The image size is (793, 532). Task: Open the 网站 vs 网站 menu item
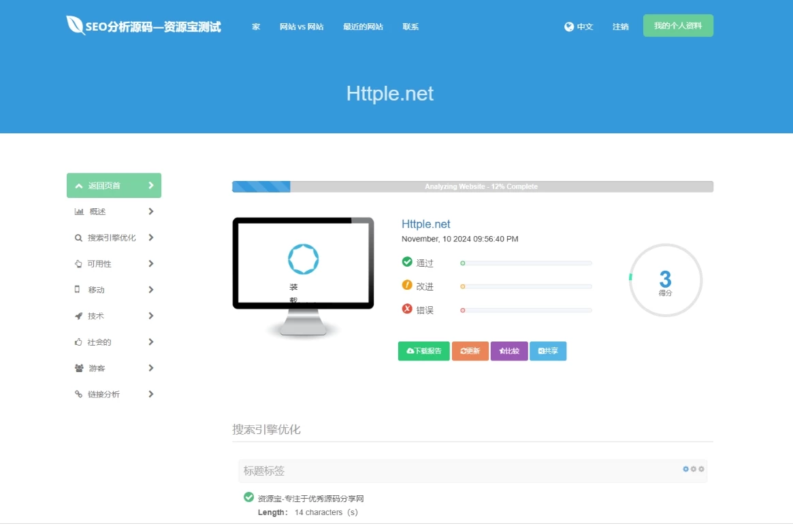pos(302,27)
